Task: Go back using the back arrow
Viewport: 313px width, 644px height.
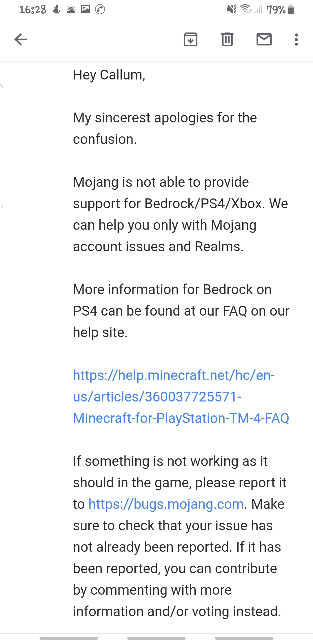Action: [21, 39]
